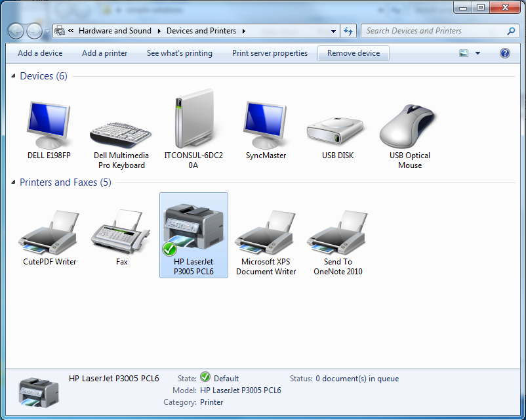Click See what's printing in toolbar
The height and width of the screenshot is (420, 526).
tap(179, 53)
